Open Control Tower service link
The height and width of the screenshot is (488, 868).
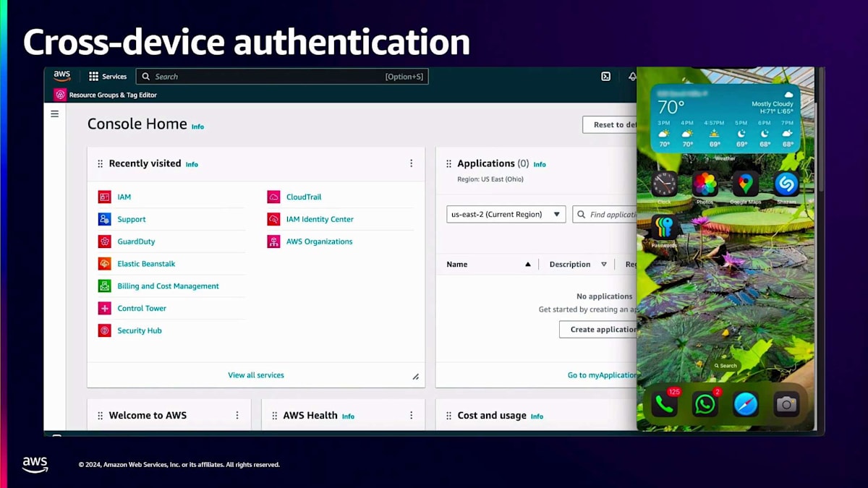[142, 308]
